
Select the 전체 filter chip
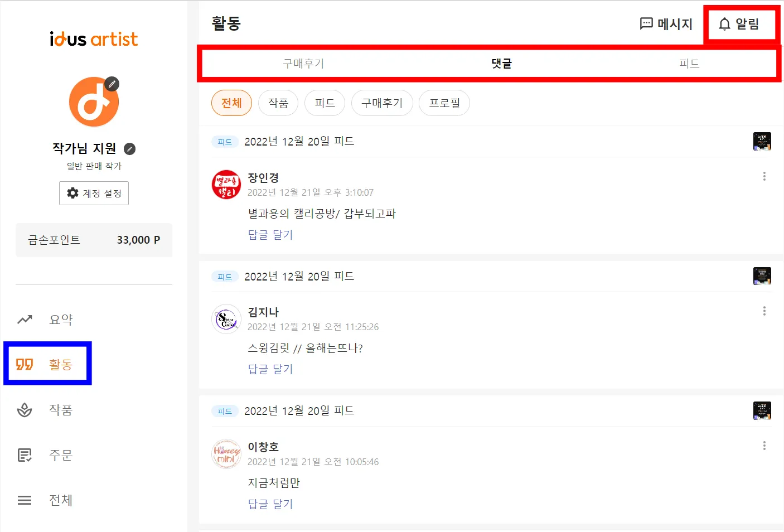(x=231, y=103)
